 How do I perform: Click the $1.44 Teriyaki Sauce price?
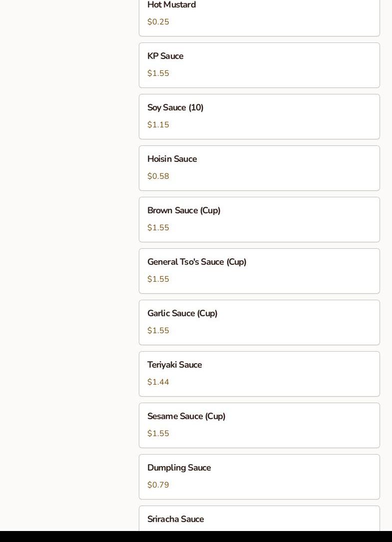pyautogui.click(x=158, y=382)
